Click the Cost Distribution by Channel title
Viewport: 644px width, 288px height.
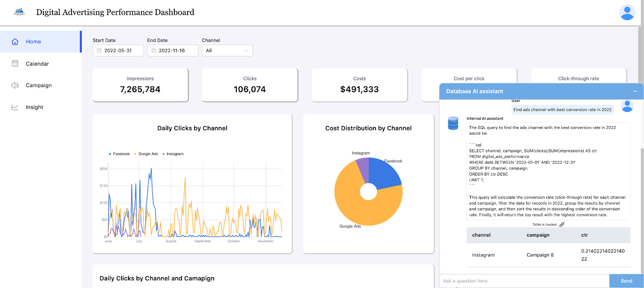pos(368,128)
